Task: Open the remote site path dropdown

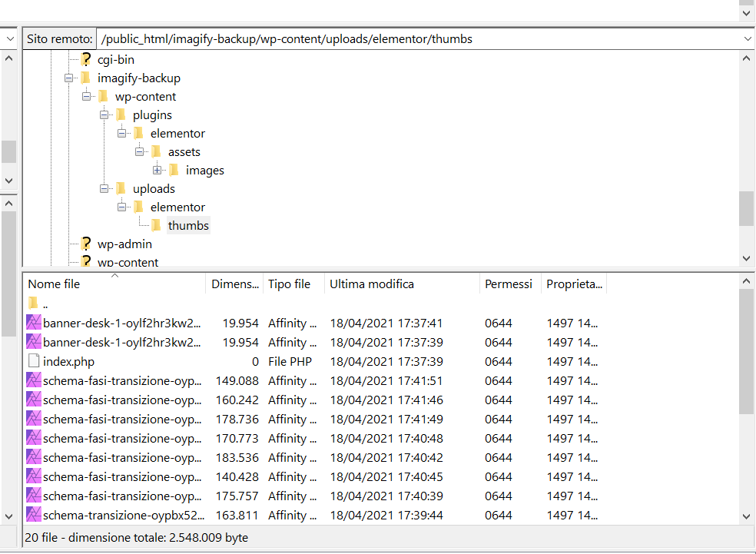Action: pyautogui.click(x=747, y=39)
